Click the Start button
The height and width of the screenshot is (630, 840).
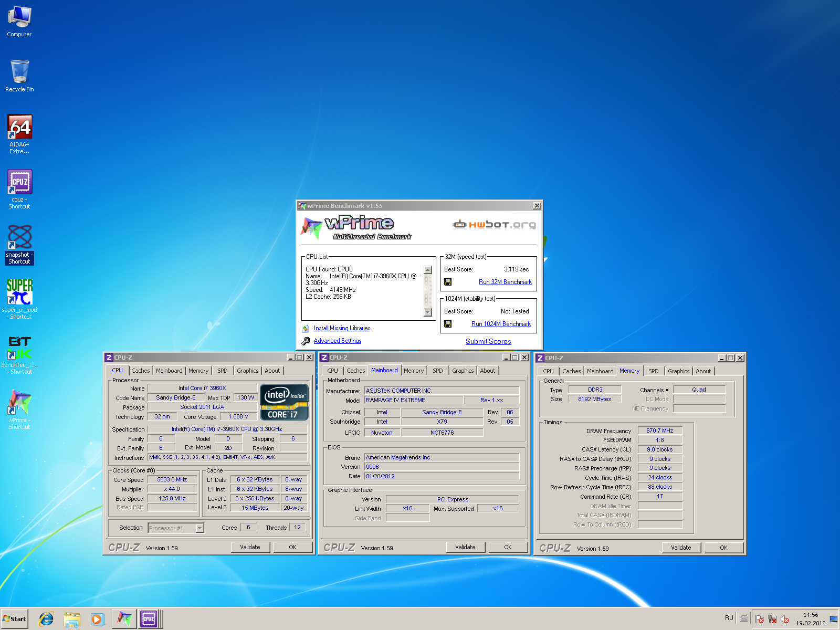coord(14,619)
